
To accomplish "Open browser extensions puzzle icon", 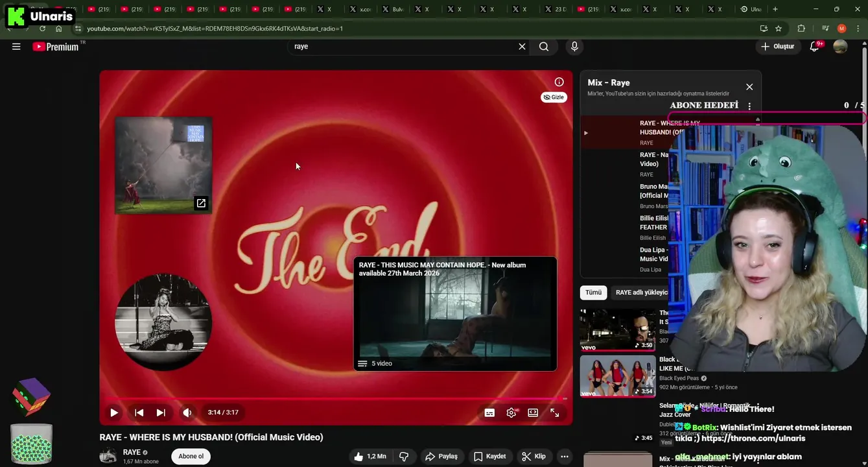I will coord(801,29).
